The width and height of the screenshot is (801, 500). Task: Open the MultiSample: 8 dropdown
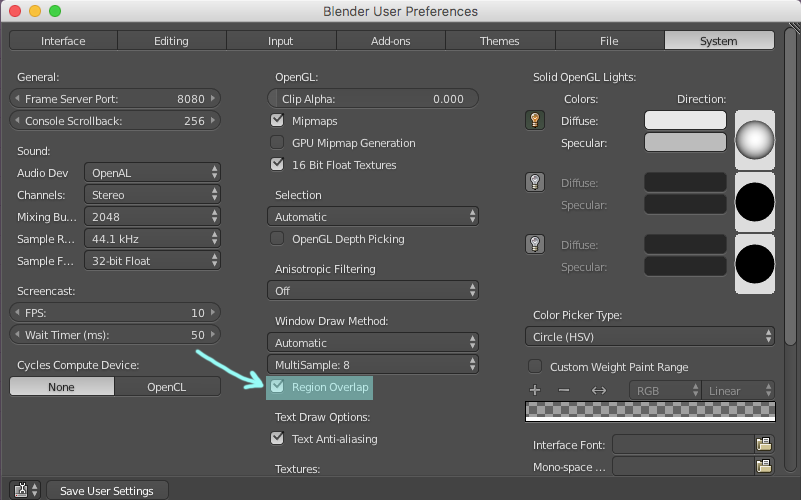tap(373, 365)
